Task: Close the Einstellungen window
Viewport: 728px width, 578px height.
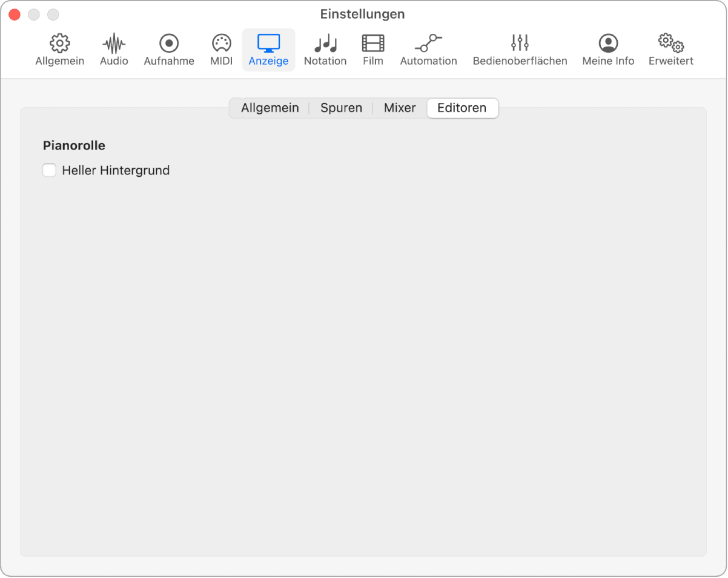Action: click(15, 15)
